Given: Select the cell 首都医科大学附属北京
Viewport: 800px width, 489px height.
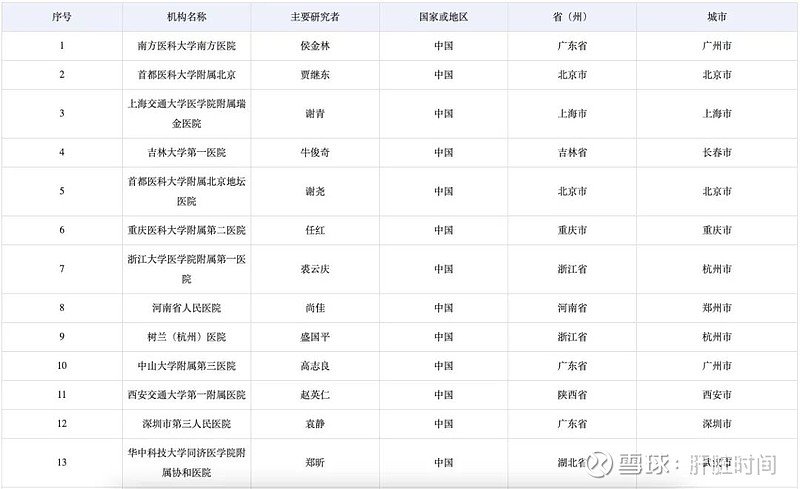Looking at the screenshot, I should pyautogui.click(x=187, y=75).
